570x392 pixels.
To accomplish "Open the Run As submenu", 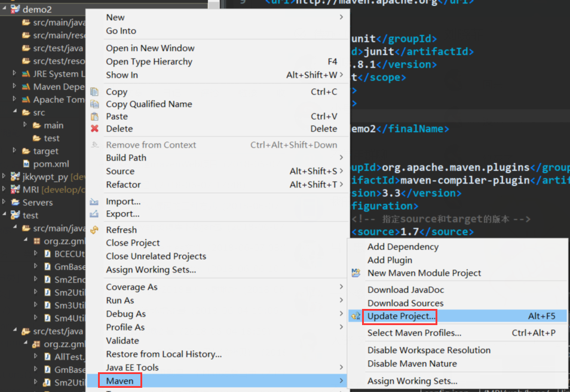I will click(x=120, y=300).
